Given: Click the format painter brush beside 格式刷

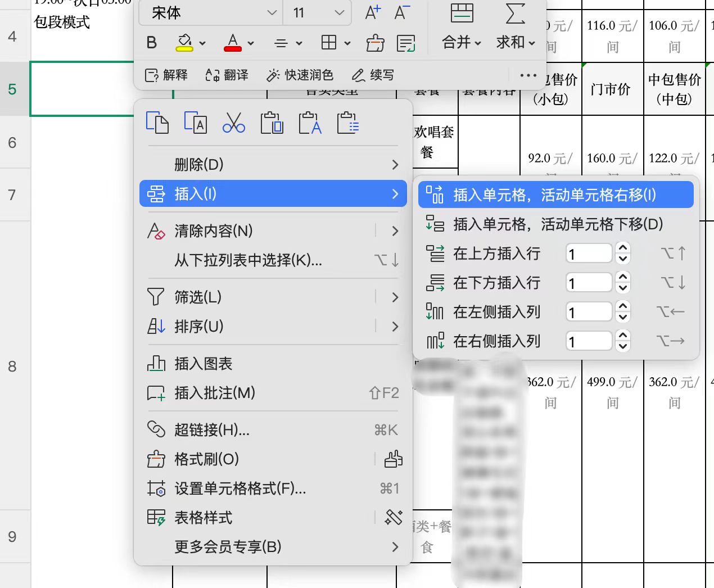Looking at the screenshot, I should coord(393,459).
